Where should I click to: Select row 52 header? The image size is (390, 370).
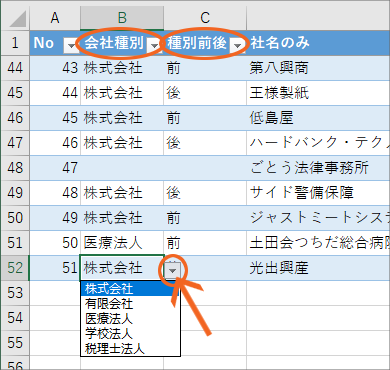click(15, 268)
